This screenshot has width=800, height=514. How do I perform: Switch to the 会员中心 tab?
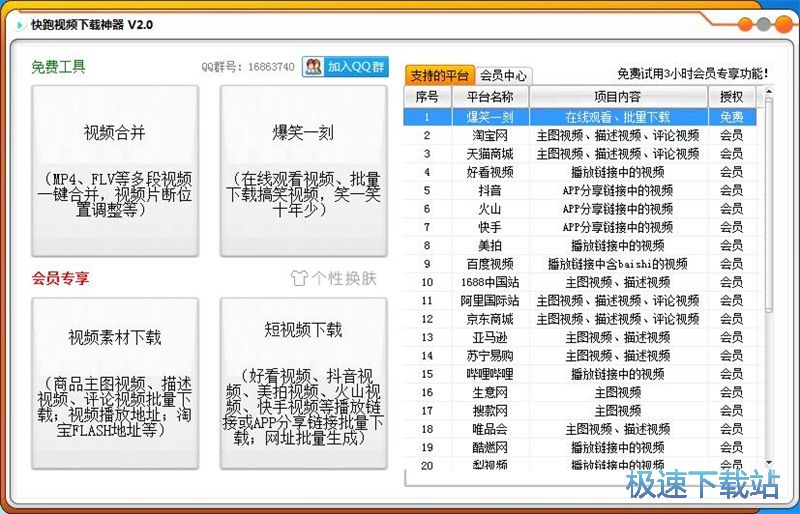[x=504, y=76]
